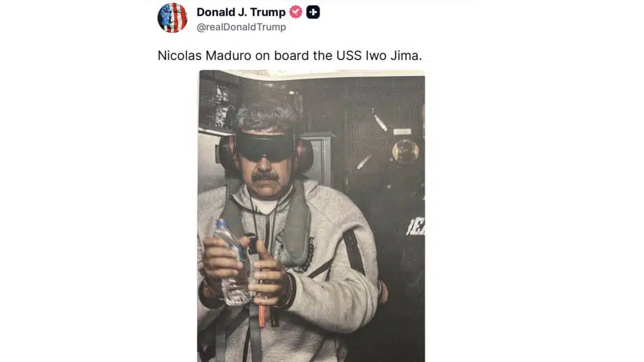Click the white lettering on the dark jacket
This screenshot has height=362, width=644.
tap(416, 227)
